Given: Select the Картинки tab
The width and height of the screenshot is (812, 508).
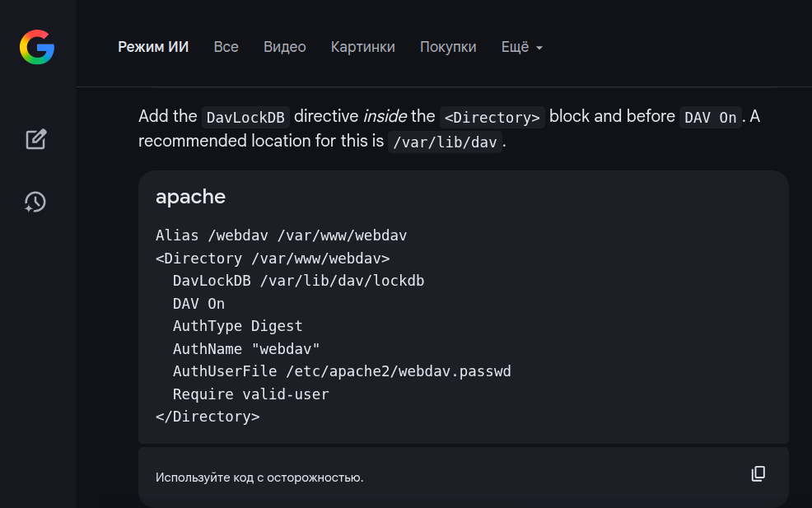Looking at the screenshot, I should coord(362,47).
